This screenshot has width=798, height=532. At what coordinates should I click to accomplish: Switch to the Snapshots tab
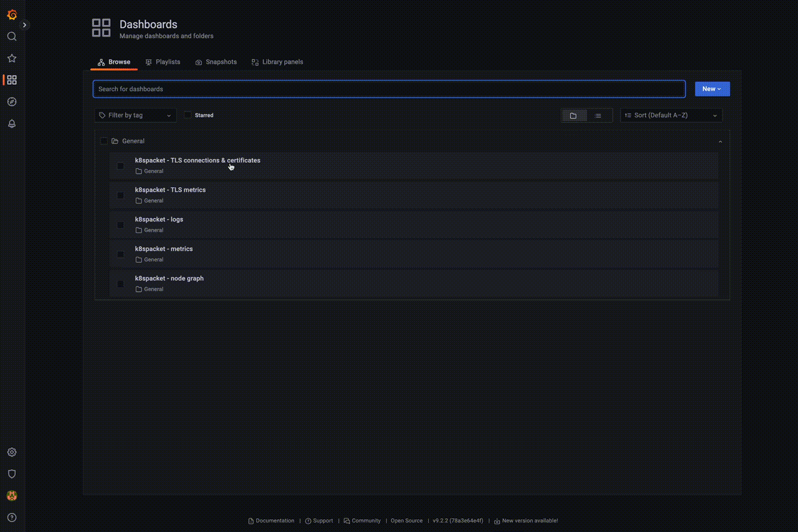click(x=216, y=62)
